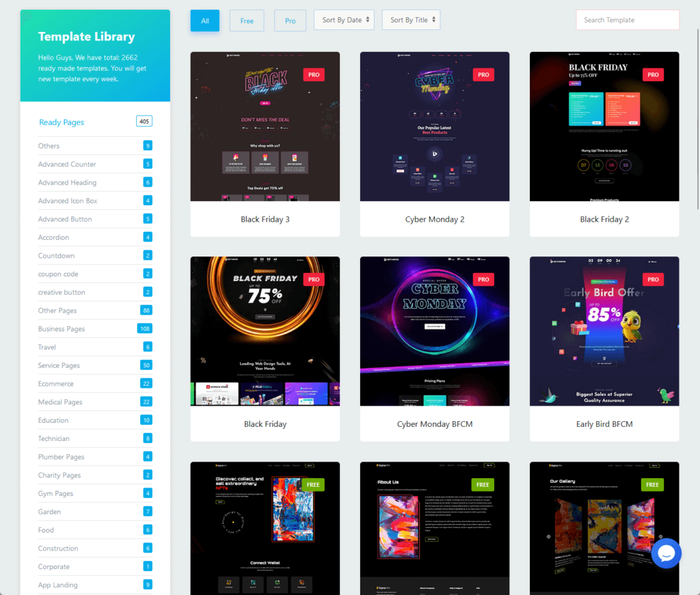The height and width of the screenshot is (595, 700).
Task: Select the Medical Pages category
Action: (x=94, y=402)
